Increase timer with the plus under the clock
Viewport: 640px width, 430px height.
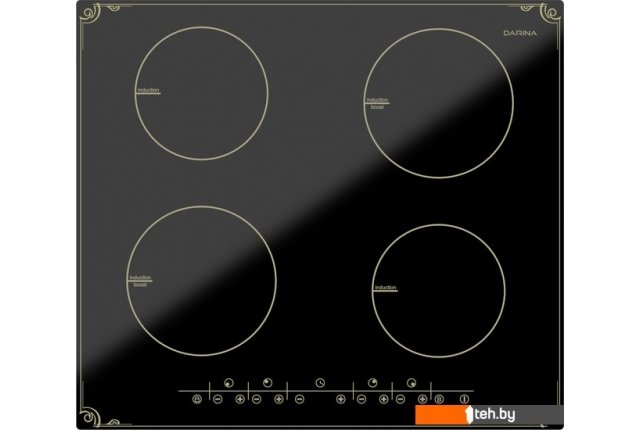coord(341,398)
